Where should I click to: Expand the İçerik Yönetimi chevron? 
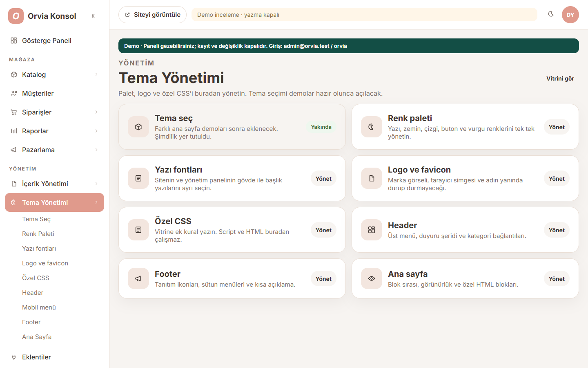pyautogui.click(x=96, y=184)
